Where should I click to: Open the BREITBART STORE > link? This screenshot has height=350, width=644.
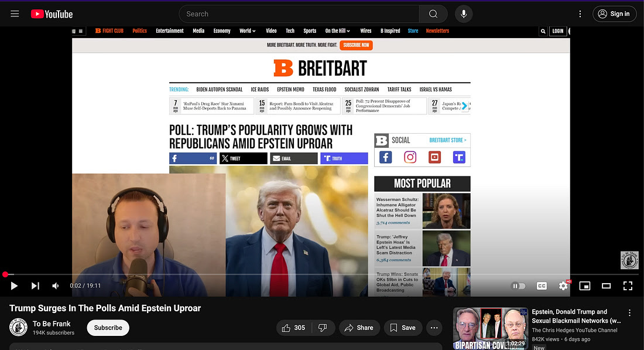click(x=448, y=140)
